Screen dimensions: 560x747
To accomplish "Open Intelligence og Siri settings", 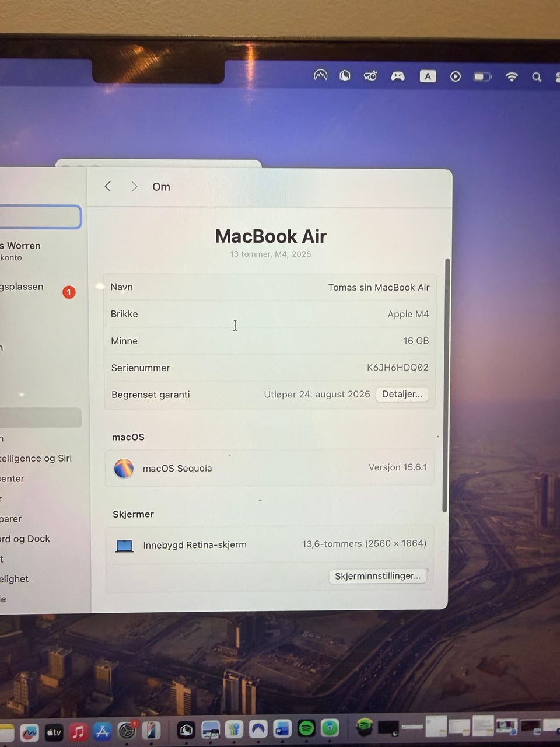I will coord(36,458).
